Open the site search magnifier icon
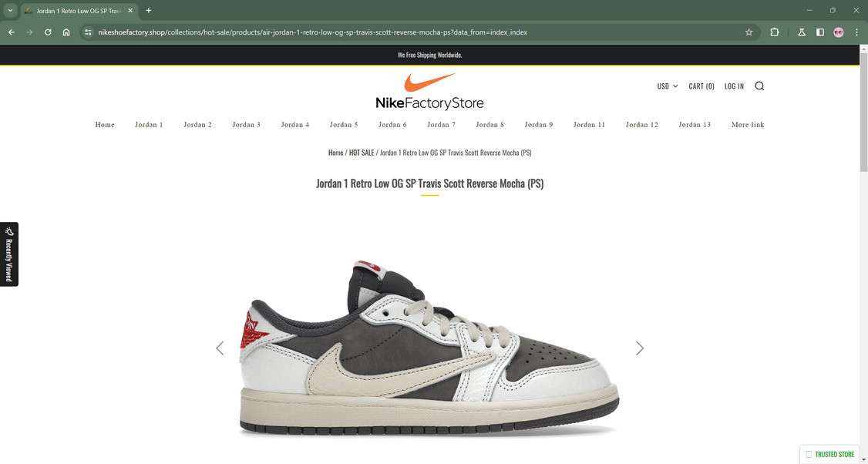Screen dimensions: 868x464 (x=759, y=86)
